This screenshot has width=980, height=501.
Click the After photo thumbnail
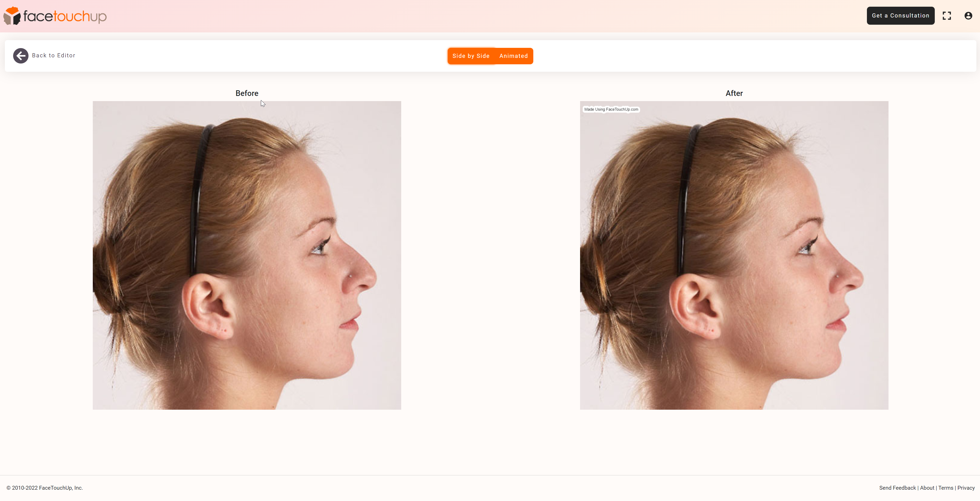734,255
